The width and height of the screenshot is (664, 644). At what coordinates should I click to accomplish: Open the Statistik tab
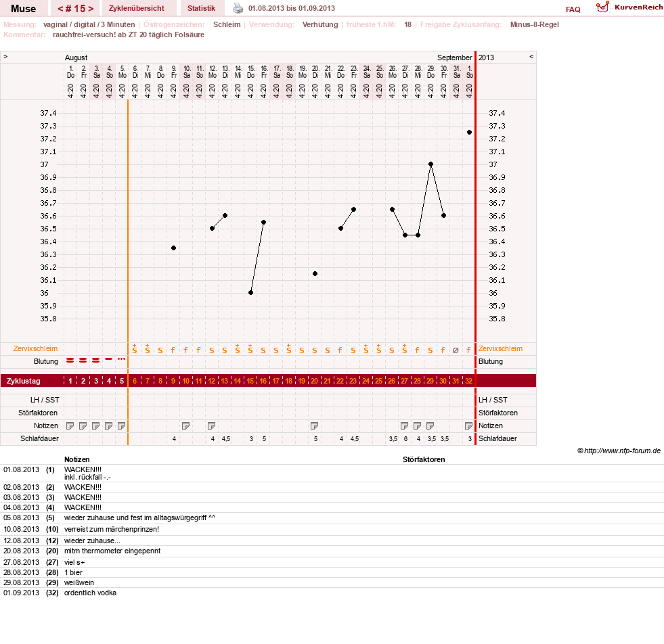point(201,8)
